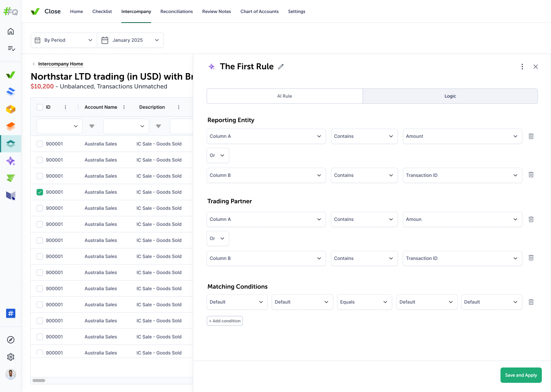Image resolution: width=551 pixels, height=392 pixels.
Task: Switch to the AI Rule tab
Action: [285, 96]
